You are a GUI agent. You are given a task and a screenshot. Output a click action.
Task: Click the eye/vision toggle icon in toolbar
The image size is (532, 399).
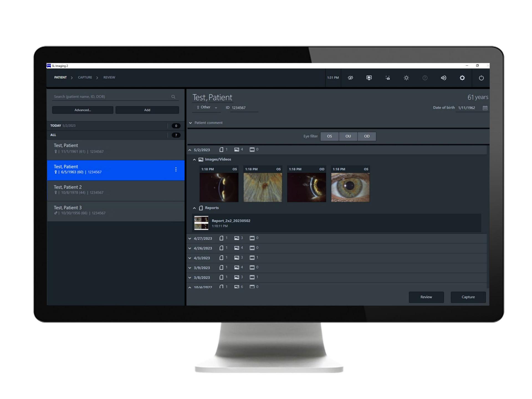click(x=351, y=78)
